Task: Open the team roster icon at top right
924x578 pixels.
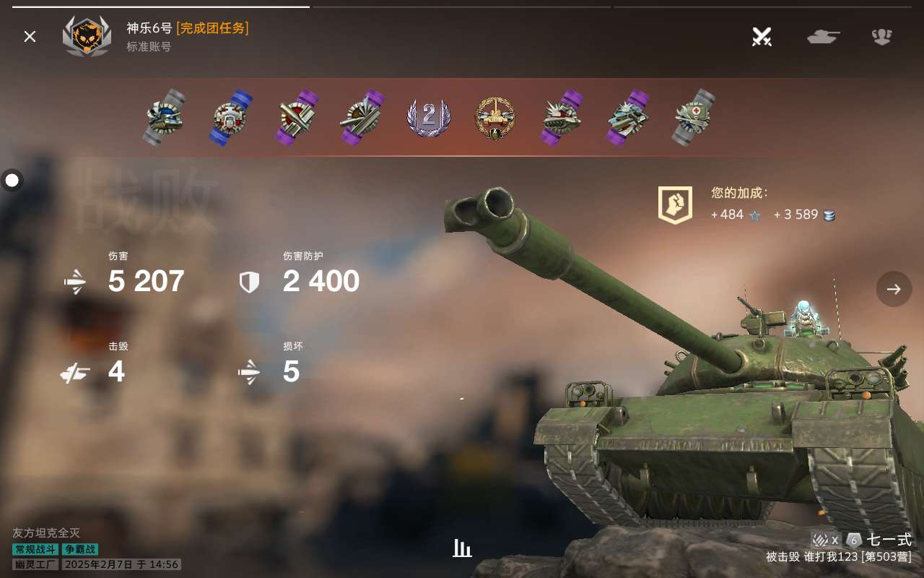Action: pyautogui.click(x=882, y=37)
